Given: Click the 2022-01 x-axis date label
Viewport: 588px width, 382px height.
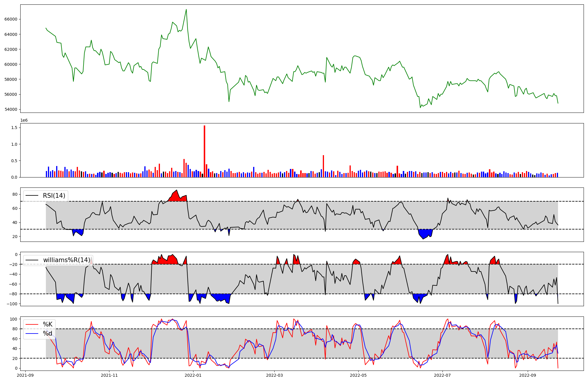Looking at the screenshot, I should coord(193,375).
